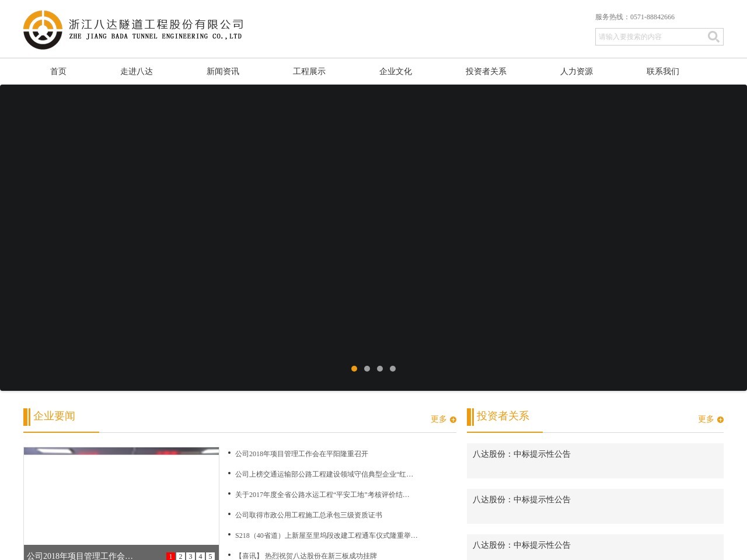This screenshot has width=747, height=560.
Task: Select the fourth banner carousel dot
Action: pyautogui.click(x=393, y=369)
